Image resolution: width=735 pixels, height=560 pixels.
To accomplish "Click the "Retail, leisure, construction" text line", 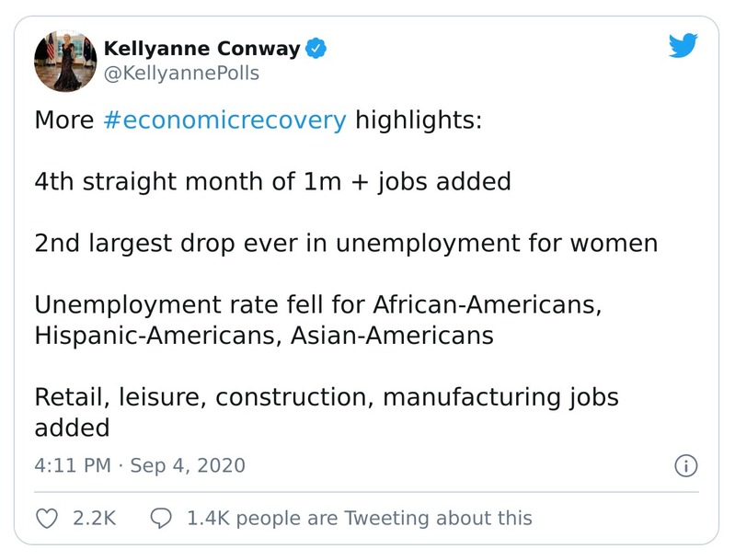I will point(327,397).
